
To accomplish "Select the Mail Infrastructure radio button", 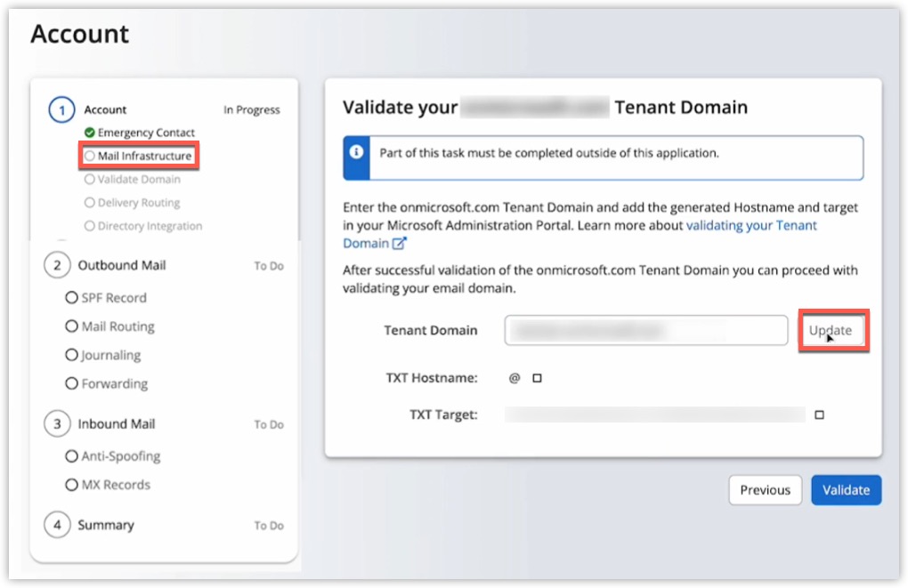I will pos(88,156).
